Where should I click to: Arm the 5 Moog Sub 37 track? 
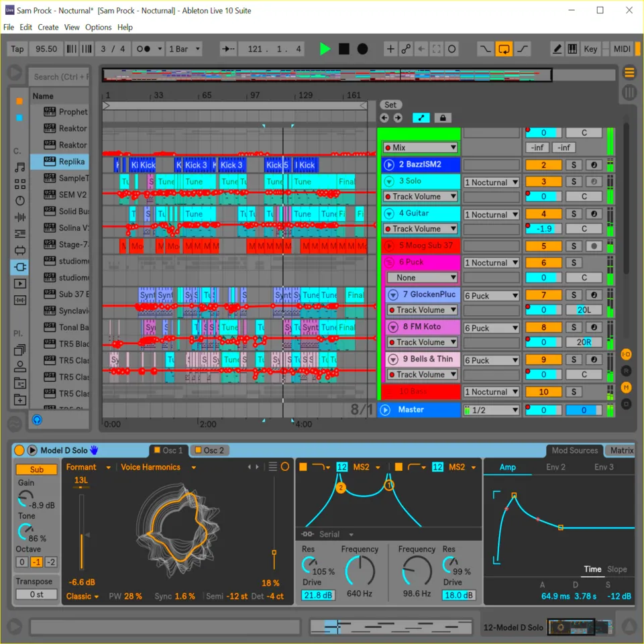(x=594, y=246)
